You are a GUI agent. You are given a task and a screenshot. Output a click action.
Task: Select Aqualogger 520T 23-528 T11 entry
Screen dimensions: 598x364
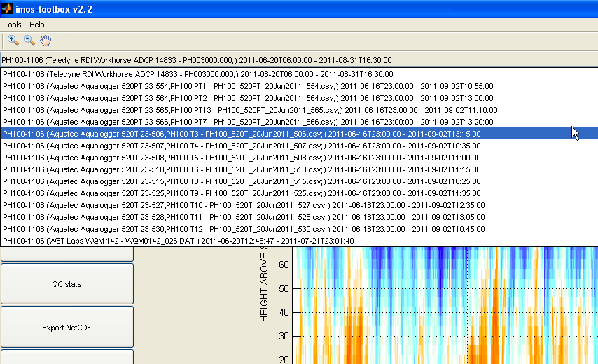pos(299,217)
